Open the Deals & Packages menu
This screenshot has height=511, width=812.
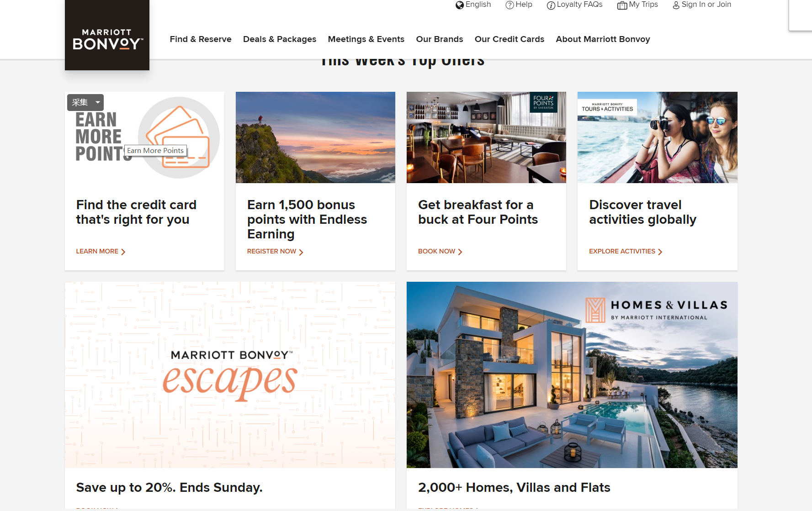tap(280, 39)
